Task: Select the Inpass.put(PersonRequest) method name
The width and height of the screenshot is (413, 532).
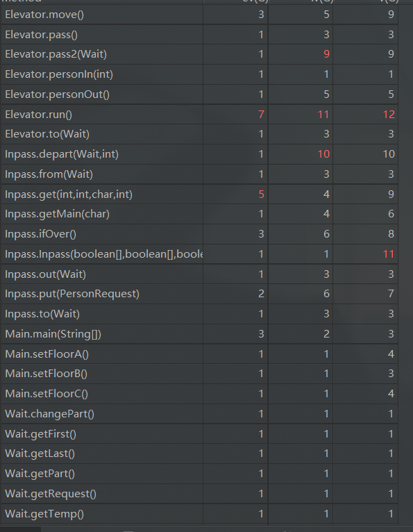Action: [72, 294]
